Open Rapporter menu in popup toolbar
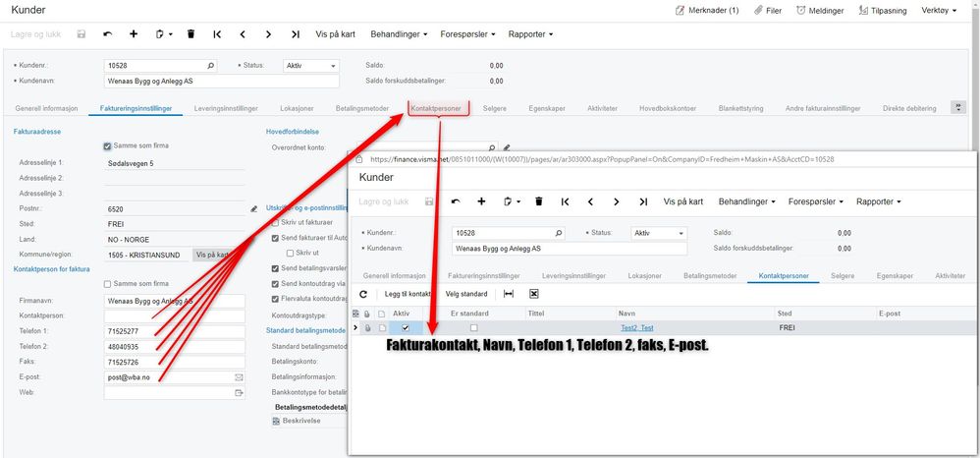This screenshot has height=458, width=980. click(879, 201)
